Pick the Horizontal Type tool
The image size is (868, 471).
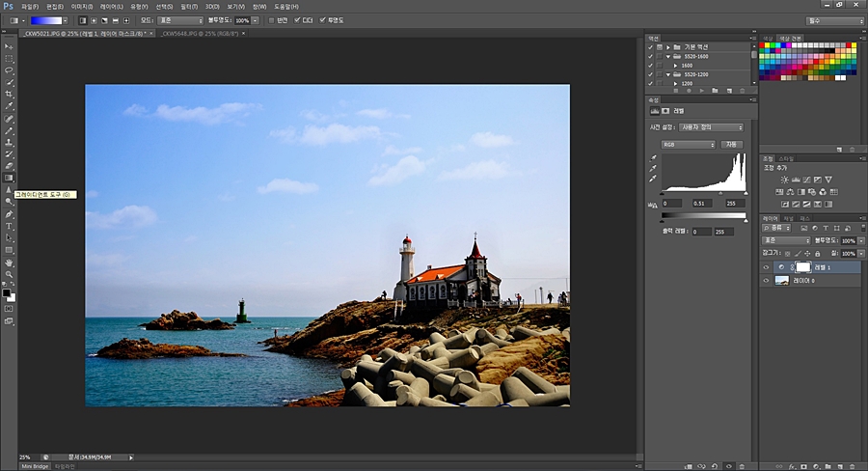(10, 226)
